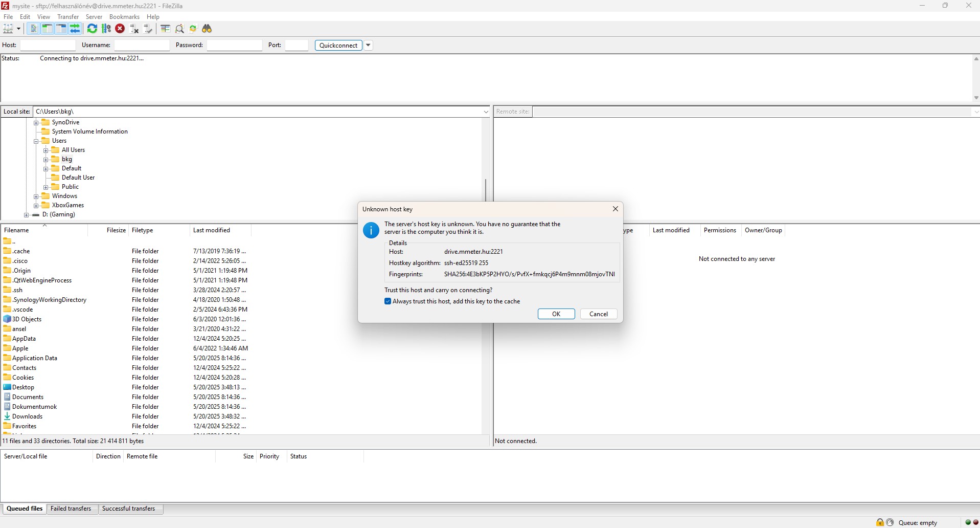Open the Site Manager icon

click(8, 29)
